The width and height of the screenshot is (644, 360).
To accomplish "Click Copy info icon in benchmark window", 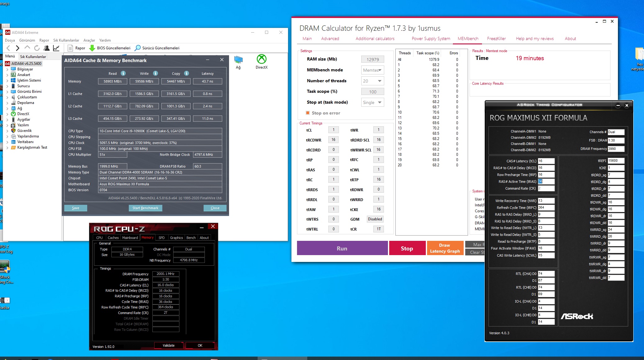I will (187, 73).
